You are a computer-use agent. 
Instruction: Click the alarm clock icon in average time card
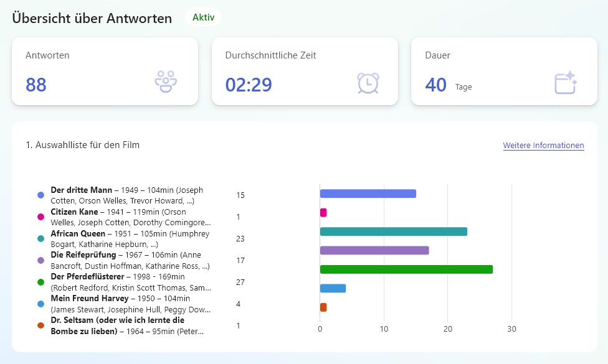pyautogui.click(x=368, y=83)
